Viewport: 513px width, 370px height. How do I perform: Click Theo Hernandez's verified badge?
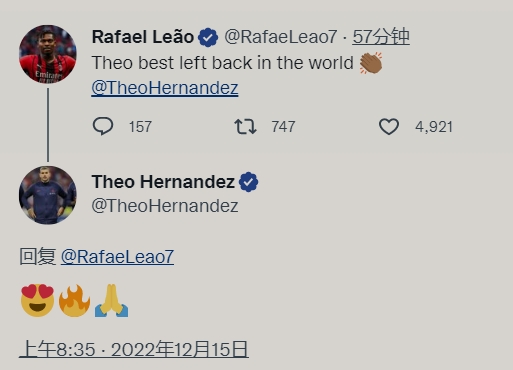tap(248, 182)
